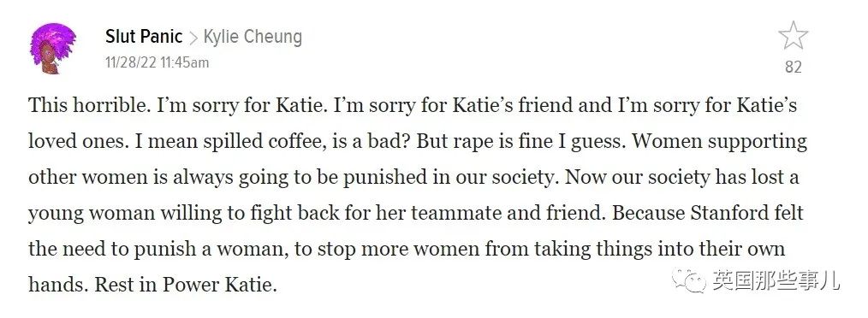Open the 11/28/22 11:45am comment permalink
Screen dimensions: 868x318
[158, 62]
